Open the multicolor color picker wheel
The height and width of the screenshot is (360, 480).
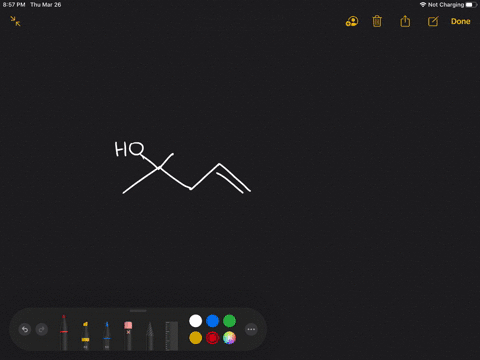[229, 338]
